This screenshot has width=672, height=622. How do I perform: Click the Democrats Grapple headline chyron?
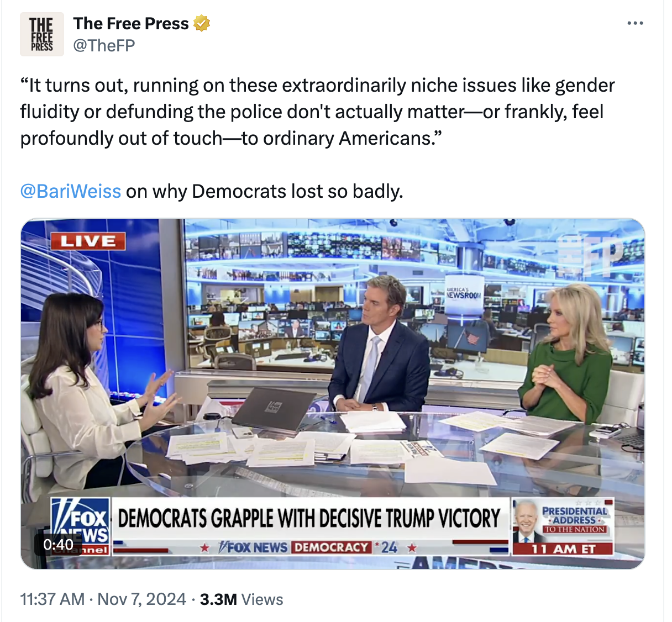click(x=309, y=519)
